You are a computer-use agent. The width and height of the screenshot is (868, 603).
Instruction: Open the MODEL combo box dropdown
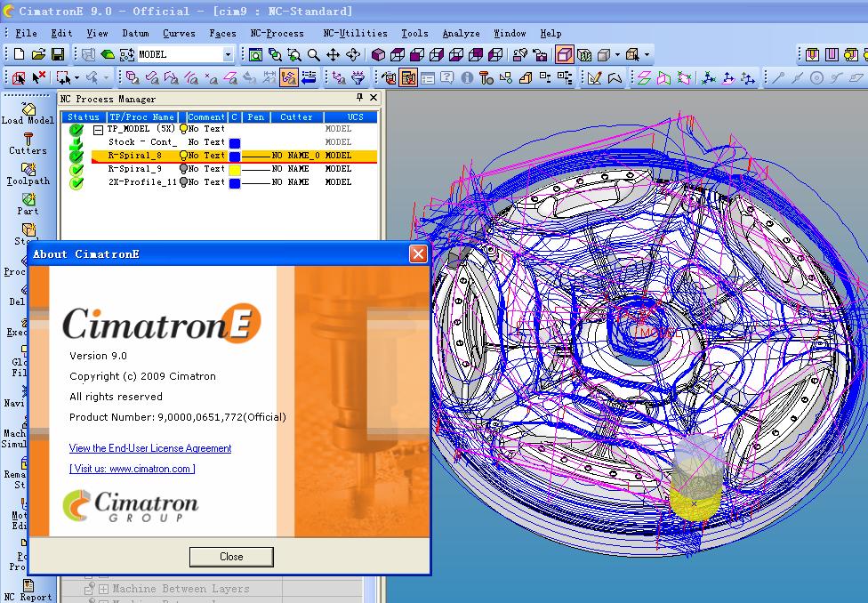pyautogui.click(x=228, y=54)
